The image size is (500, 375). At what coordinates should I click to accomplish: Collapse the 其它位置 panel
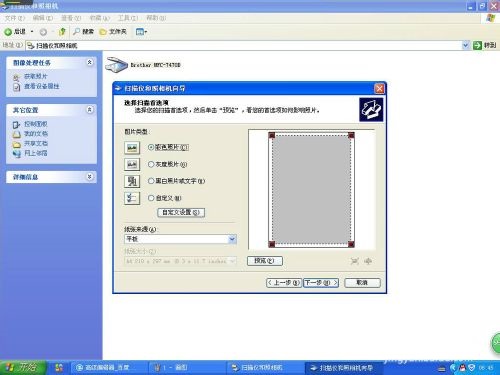click(89, 110)
